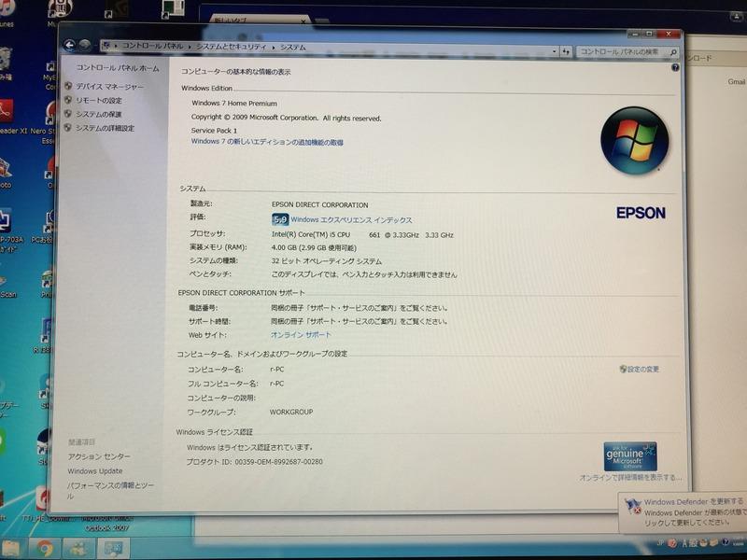This screenshot has width=747, height=560.
Task: Select WORKGROUP workgroup value
Action: [x=291, y=412]
